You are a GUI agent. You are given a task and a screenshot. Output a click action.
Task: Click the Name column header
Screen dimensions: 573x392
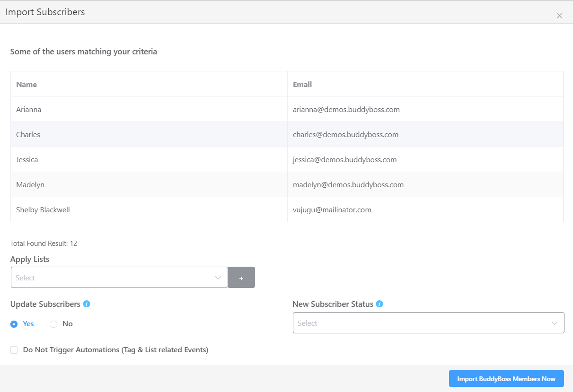(26, 84)
